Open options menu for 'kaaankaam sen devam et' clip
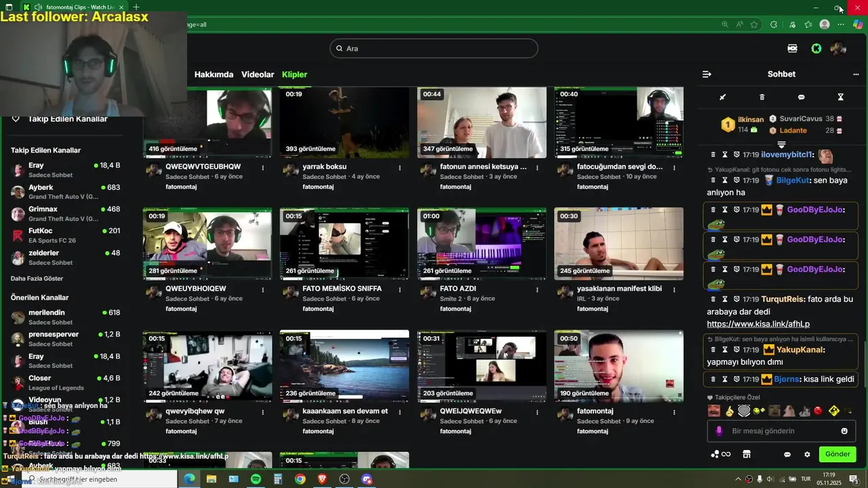This screenshot has height=488, width=868. 399,412
